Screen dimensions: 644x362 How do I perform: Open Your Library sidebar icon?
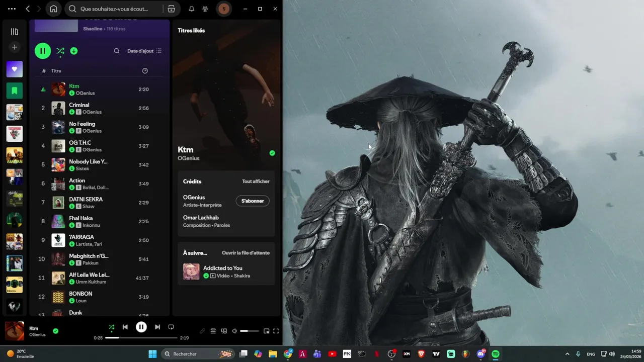pyautogui.click(x=14, y=32)
